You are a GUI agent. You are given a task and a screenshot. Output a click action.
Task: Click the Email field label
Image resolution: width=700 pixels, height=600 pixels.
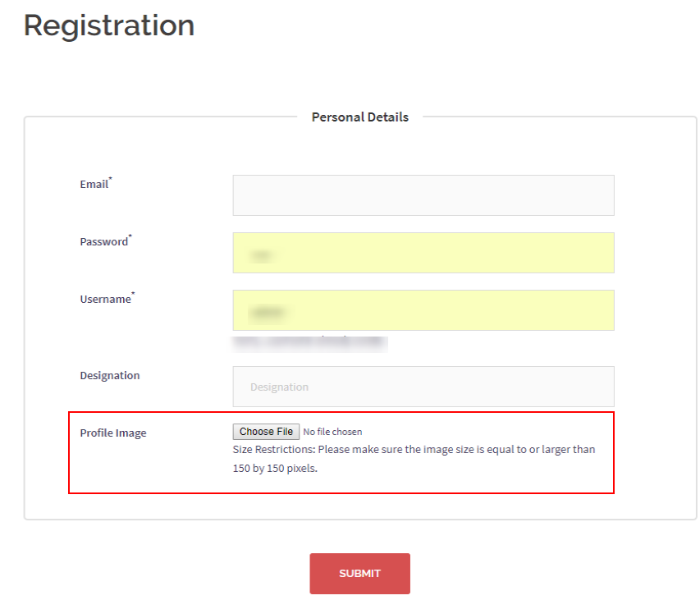click(x=94, y=185)
